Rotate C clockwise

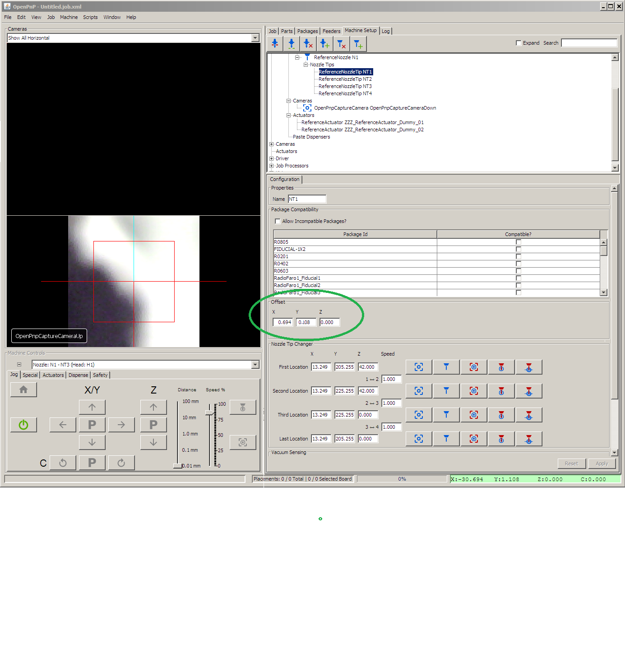click(x=121, y=463)
